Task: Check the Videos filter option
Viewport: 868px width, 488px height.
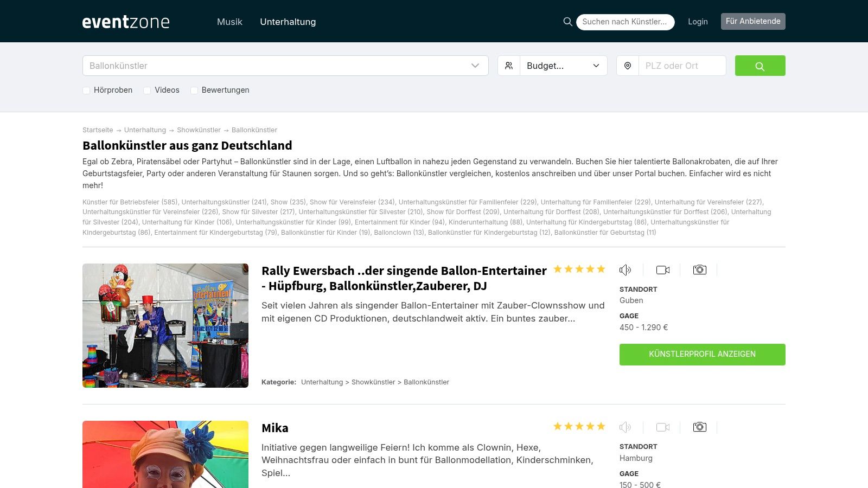Action: 147,91
